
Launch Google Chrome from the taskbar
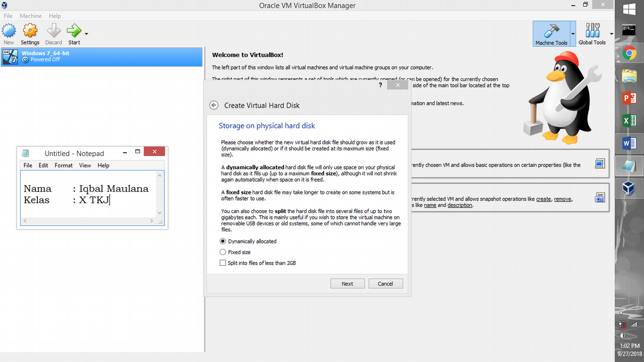pyautogui.click(x=629, y=53)
